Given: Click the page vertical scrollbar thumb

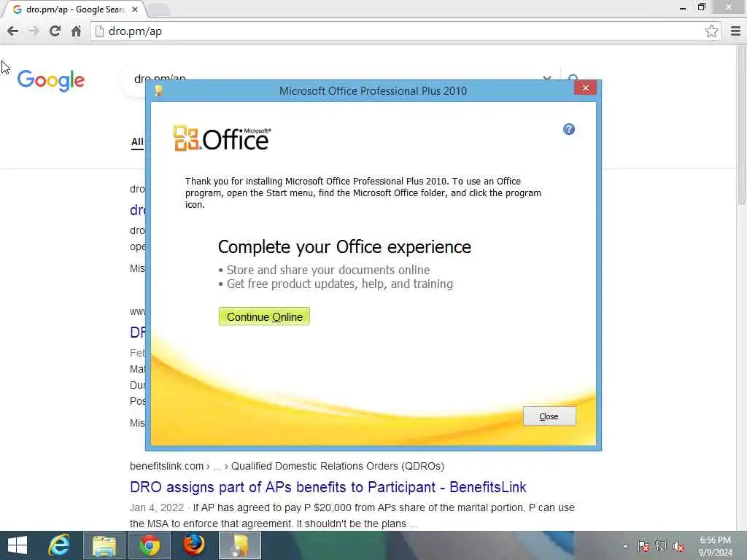Looking at the screenshot, I should point(742,126).
